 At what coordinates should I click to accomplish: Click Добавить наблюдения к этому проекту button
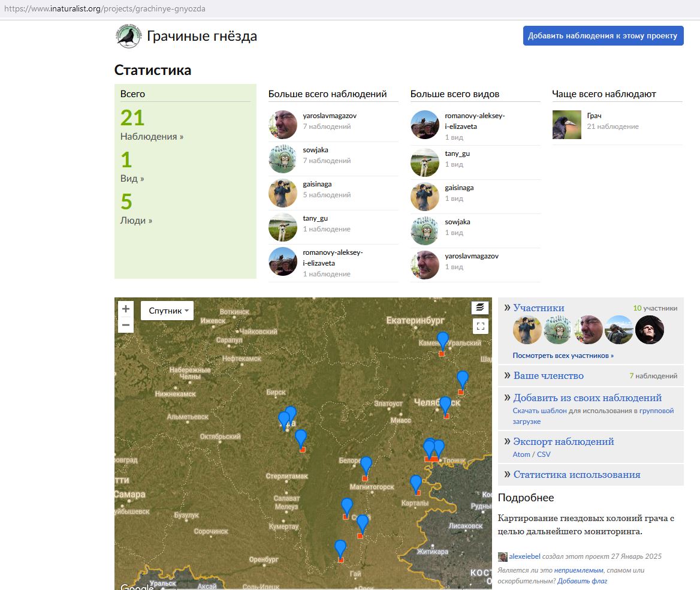[x=603, y=36]
